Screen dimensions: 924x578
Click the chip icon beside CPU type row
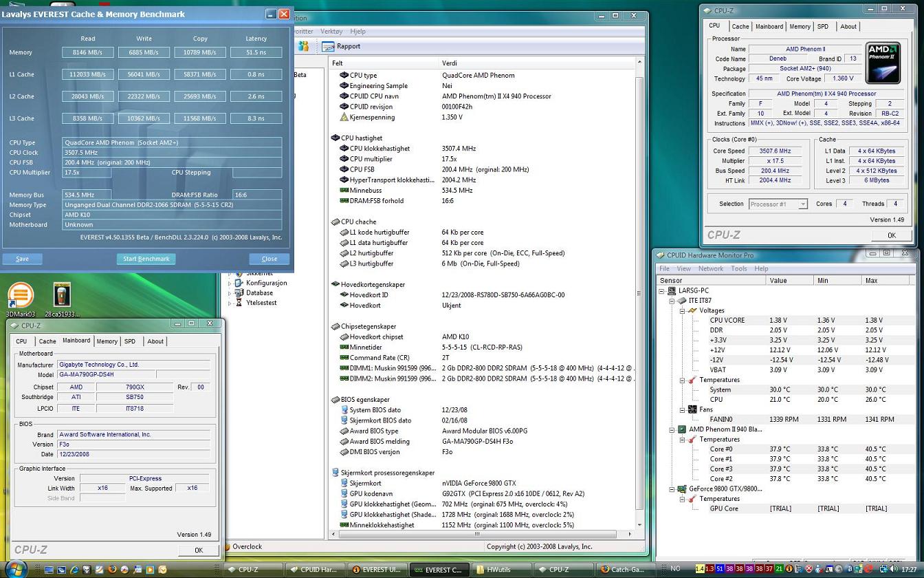(344, 75)
